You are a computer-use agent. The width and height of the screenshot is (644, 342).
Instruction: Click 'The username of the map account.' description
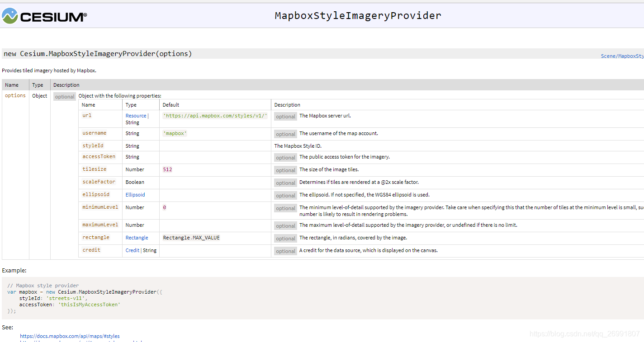click(339, 133)
